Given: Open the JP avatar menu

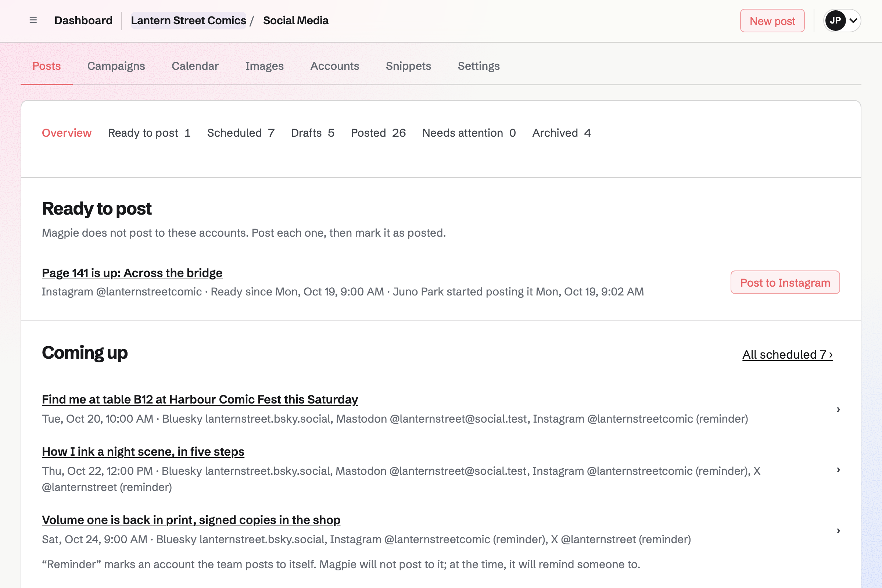Looking at the screenshot, I should click(x=842, y=21).
